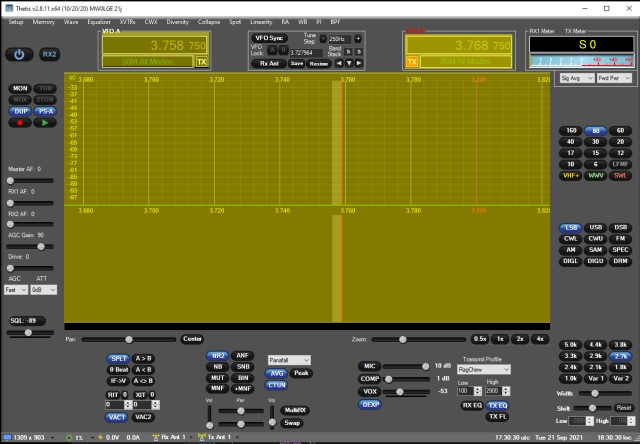Click VFO A TX indicator
This screenshot has height=444, width=640.
coord(202,62)
